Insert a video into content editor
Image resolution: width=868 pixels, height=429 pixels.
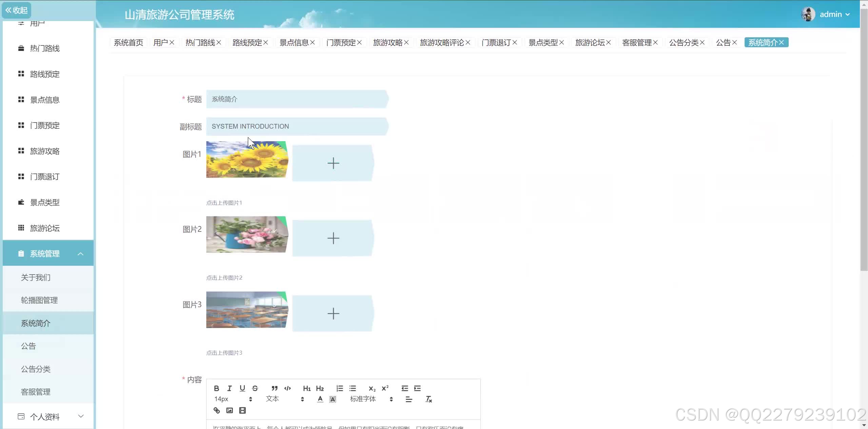(x=242, y=410)
